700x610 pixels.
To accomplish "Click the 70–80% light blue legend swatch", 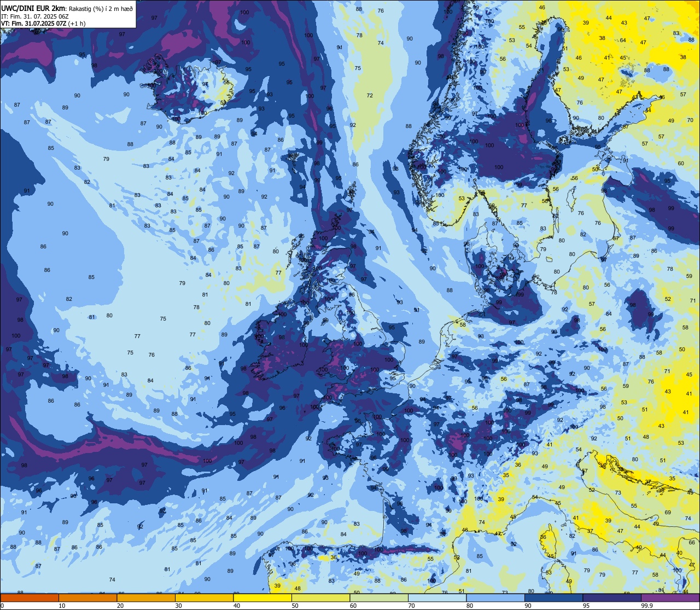I will (437, 597).
